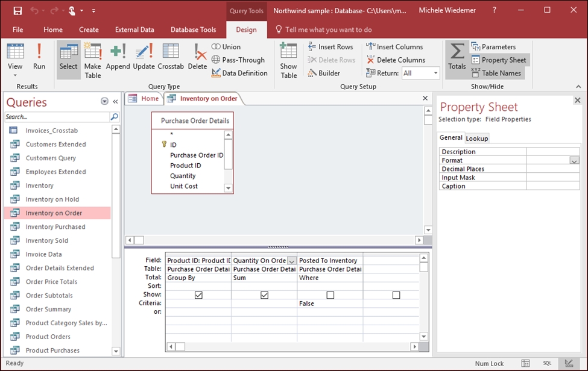588x371 pixels.
Task: Choose the Delete query type
Action: [x=197, y=57]
